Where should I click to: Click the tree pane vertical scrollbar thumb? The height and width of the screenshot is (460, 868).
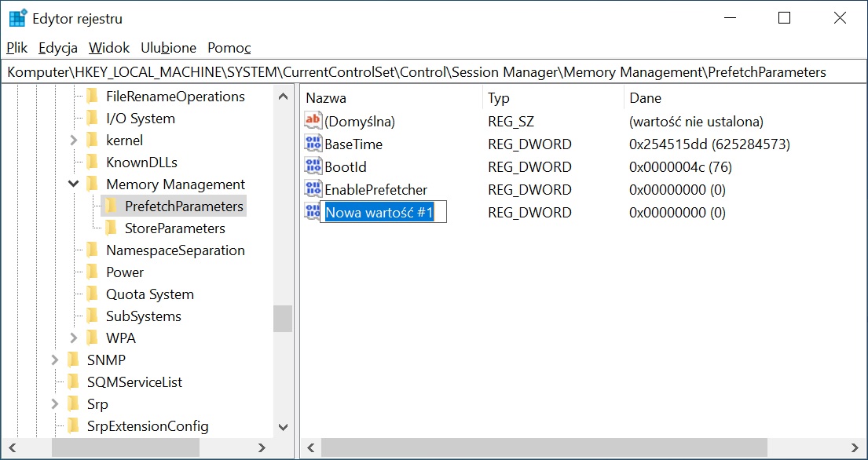[283, 318]
